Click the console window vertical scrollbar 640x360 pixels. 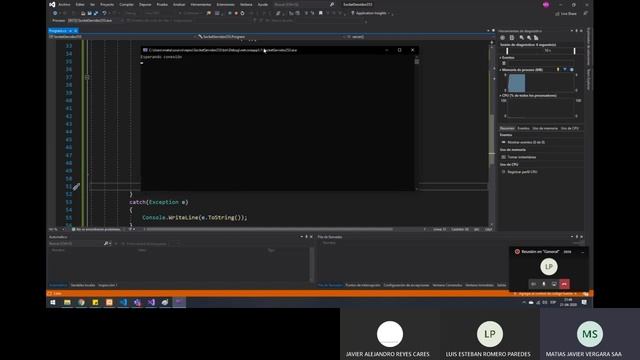click(416, 122)
